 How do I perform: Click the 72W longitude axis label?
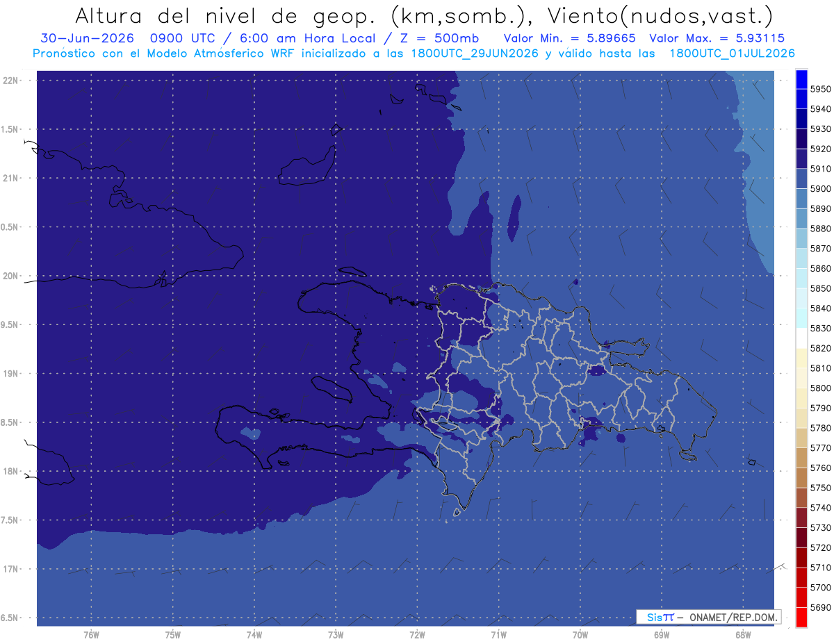(418, 635)
